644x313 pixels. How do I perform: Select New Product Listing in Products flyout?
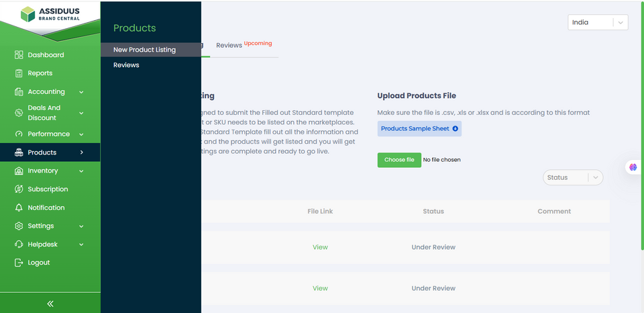(x=144, y=50)
